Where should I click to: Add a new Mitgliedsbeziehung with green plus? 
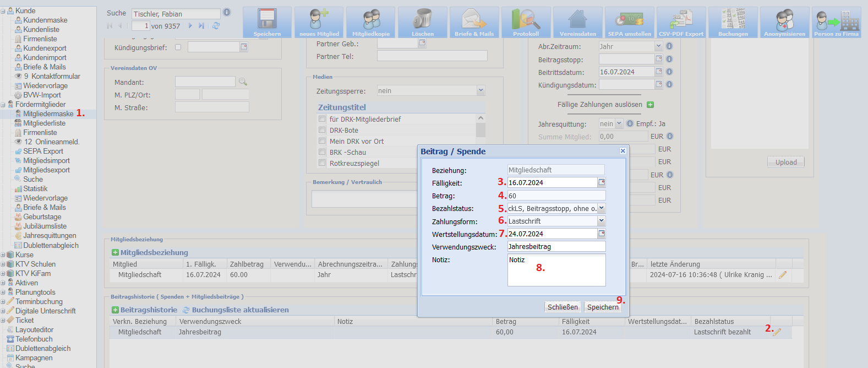tap(116, 252)
